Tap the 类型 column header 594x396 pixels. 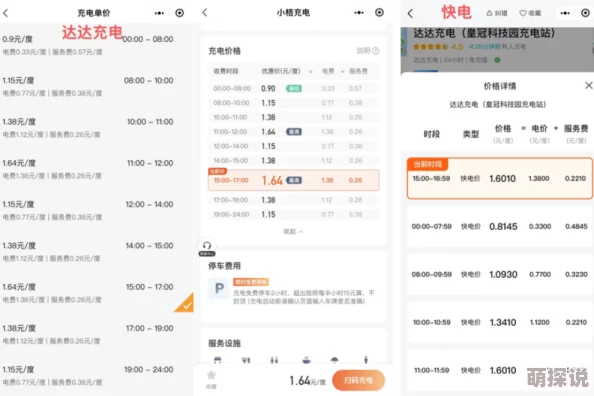pyautogui.click(x=471, y=134)
